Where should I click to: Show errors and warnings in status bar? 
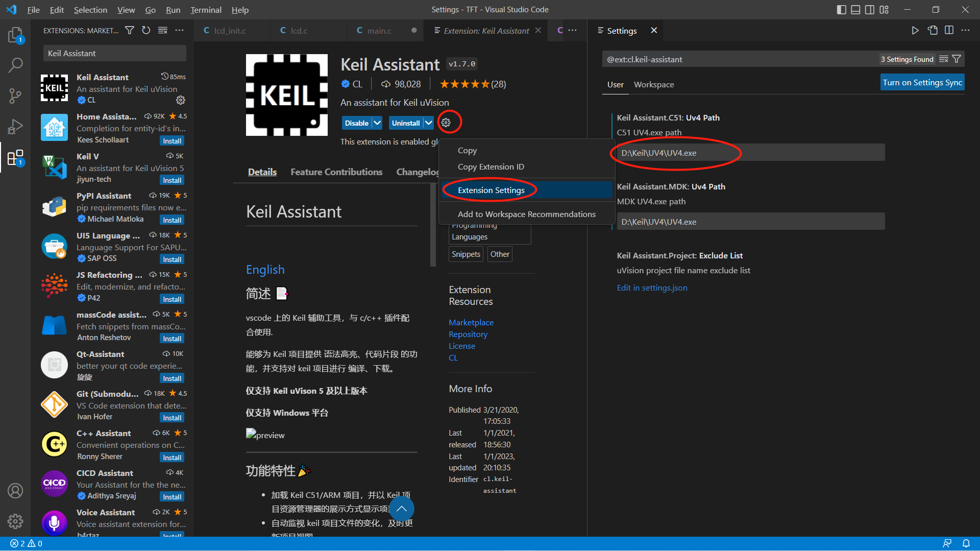(x=26, y=543)
